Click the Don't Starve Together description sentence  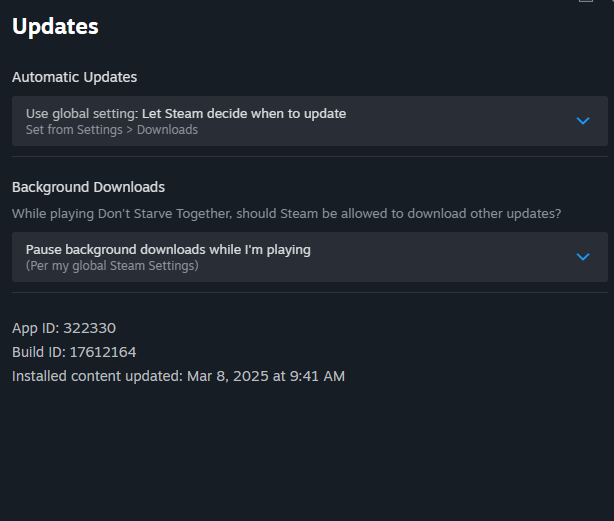tap(286, 214)
